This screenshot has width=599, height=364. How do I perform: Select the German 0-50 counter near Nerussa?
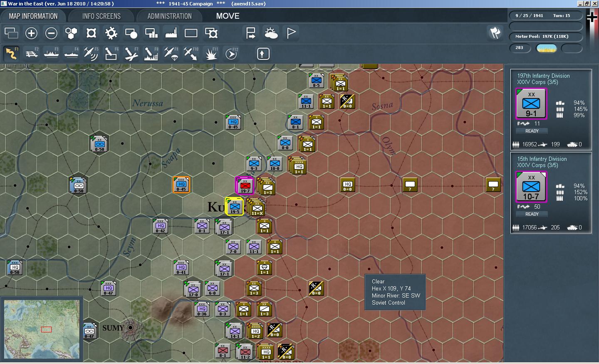[x=99, y=143]
